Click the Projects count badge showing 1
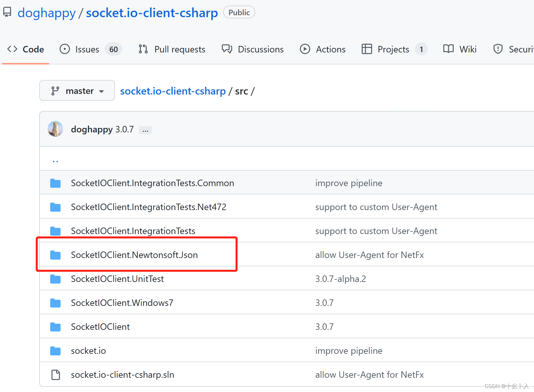534x392 pixels. click(421, 49)
